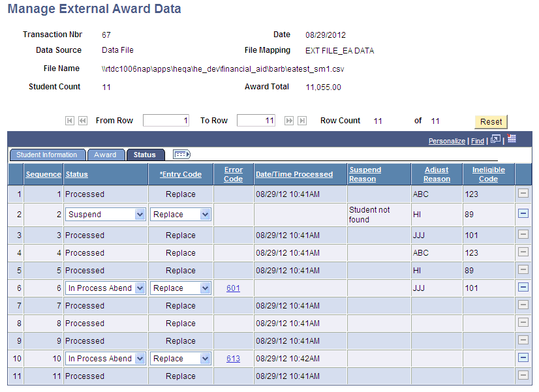The width and height of the screenshot is (539, 392).
Task: Delete row 11 using its minus icon
Action: 524,376
